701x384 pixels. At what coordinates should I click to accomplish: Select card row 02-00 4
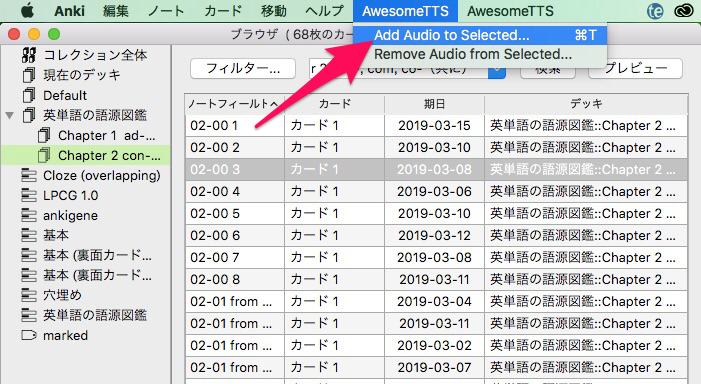tap(436, 191)
